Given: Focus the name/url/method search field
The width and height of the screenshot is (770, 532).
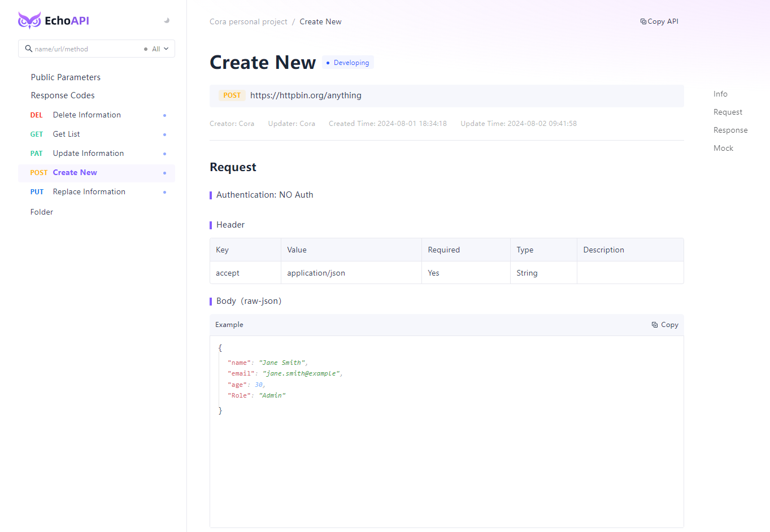Looking at the screenshot, I should coord(85,49).
